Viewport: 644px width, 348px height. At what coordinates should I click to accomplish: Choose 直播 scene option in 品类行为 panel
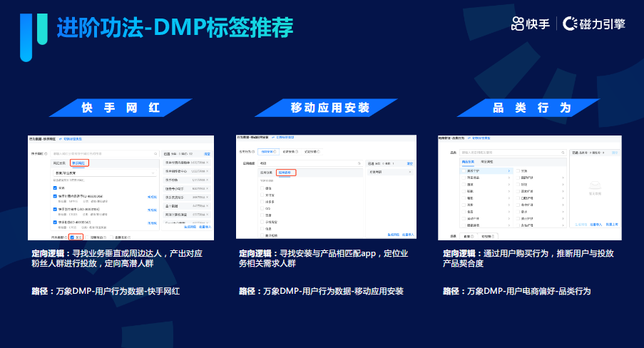pyautogui.click(x=469, y=236)
